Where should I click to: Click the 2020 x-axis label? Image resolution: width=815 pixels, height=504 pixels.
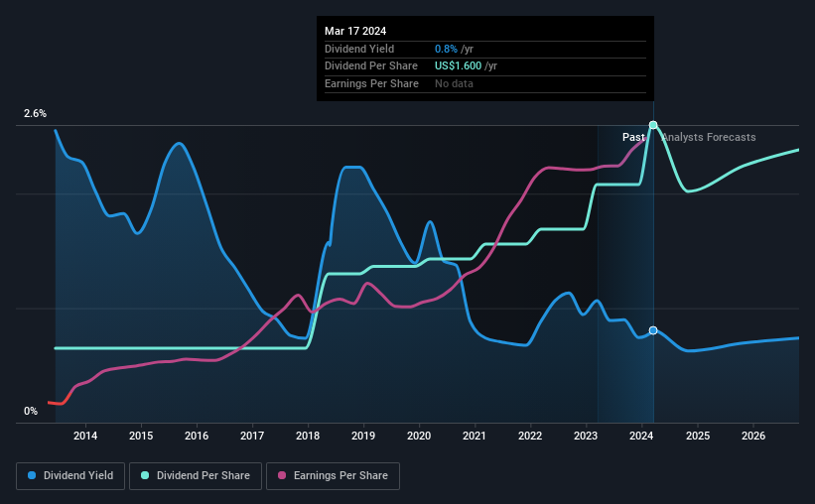point(419,436)
